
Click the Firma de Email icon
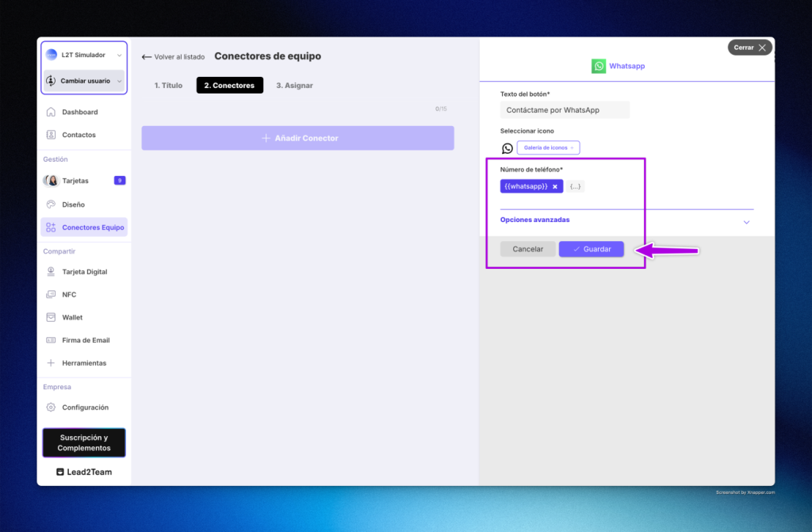point(51,340)
